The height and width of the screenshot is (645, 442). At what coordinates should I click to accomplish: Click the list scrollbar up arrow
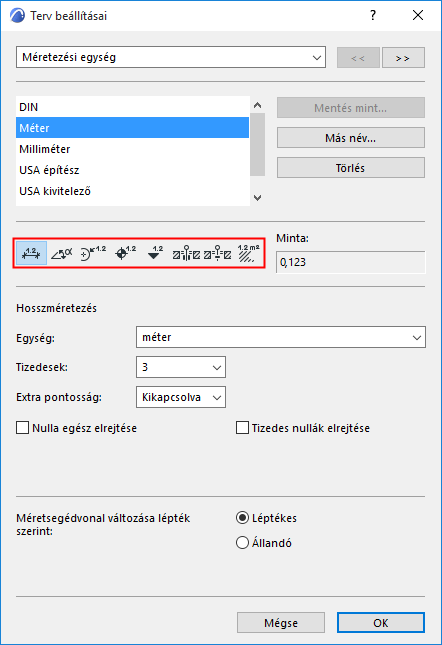(x=257, y=105)
